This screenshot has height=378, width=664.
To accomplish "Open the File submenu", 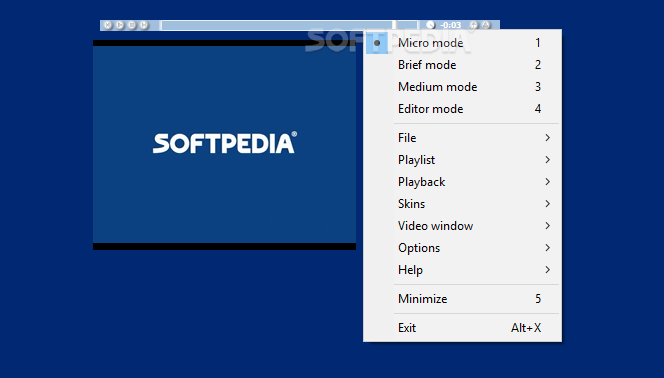I will pyautogui.click(x=462, y=138).
